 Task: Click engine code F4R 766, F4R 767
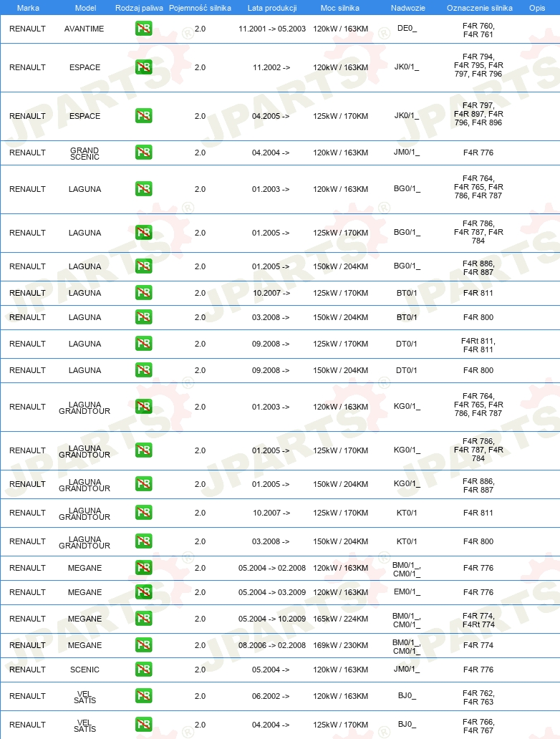(x=478, y=726)
